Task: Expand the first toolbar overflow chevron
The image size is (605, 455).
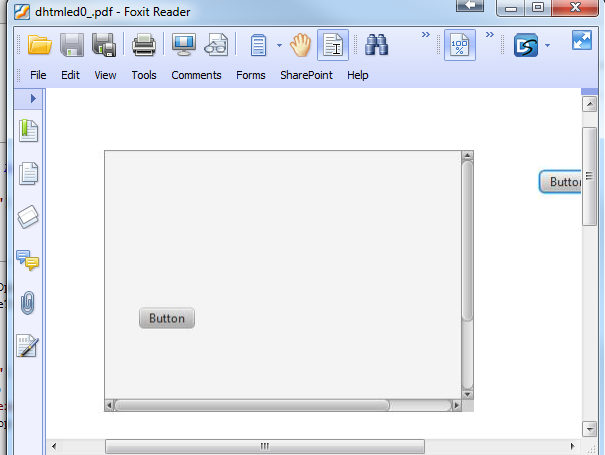Action: tap(426, 35)
